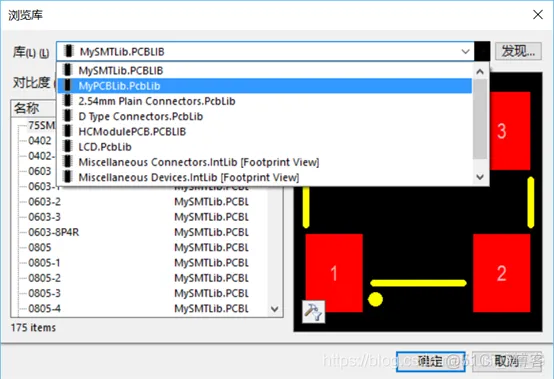Viewport: 554px width, 379px height.
Task: Select footprint 0805-1
Action: (44, 263)
